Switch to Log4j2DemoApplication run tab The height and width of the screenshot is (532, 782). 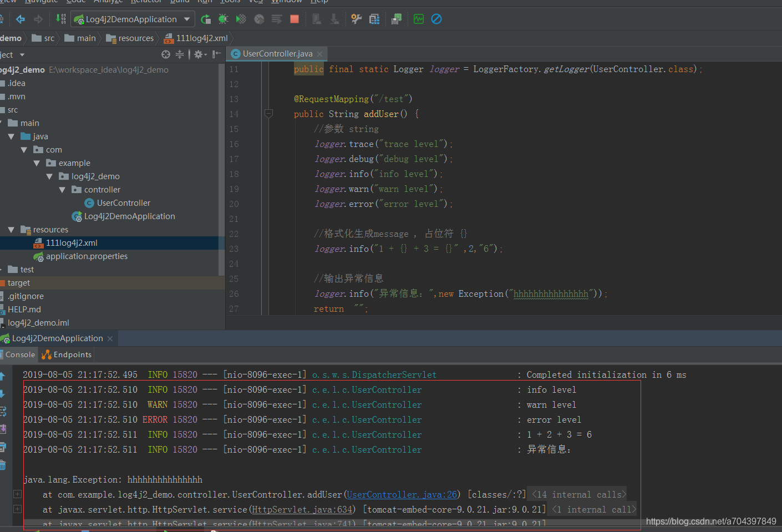[58, 338]
